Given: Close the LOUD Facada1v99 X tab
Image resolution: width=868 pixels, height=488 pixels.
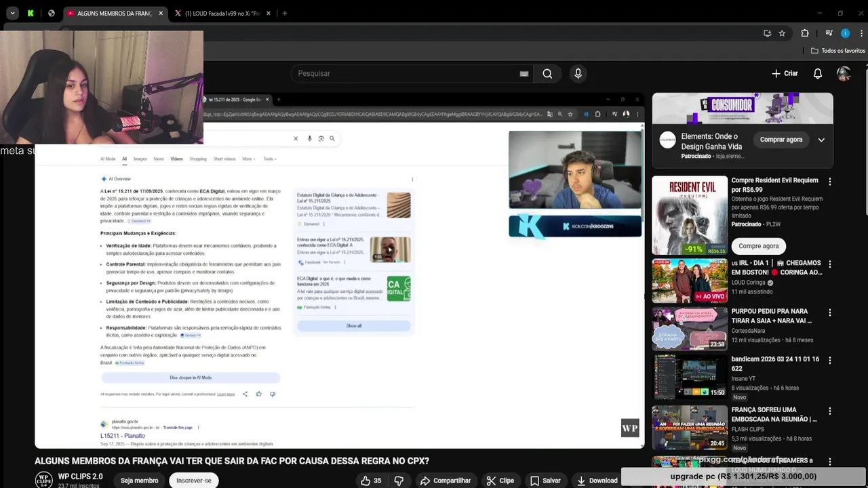Looking at the screenshot, I should pyautogui.click(x=269, y=13).
